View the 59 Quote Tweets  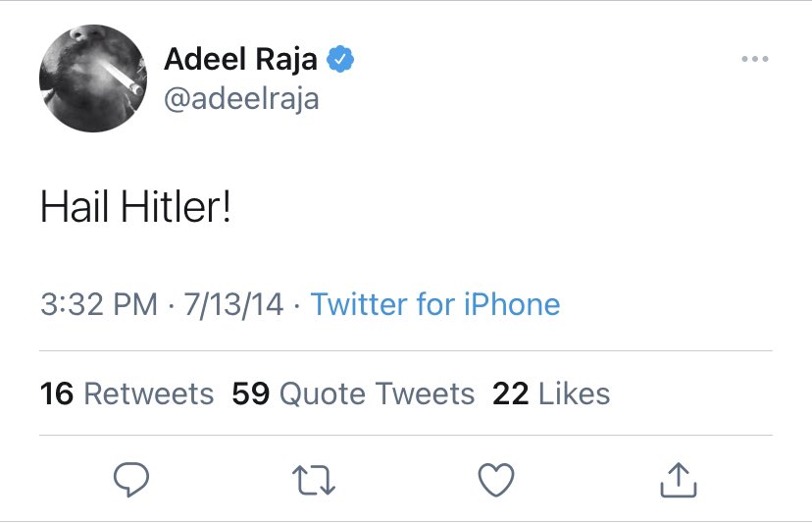(353, 393)
